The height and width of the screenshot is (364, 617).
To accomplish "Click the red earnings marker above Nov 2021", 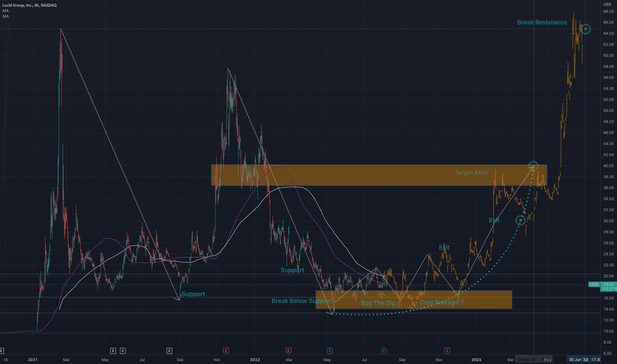I will (x=226, y=350).
